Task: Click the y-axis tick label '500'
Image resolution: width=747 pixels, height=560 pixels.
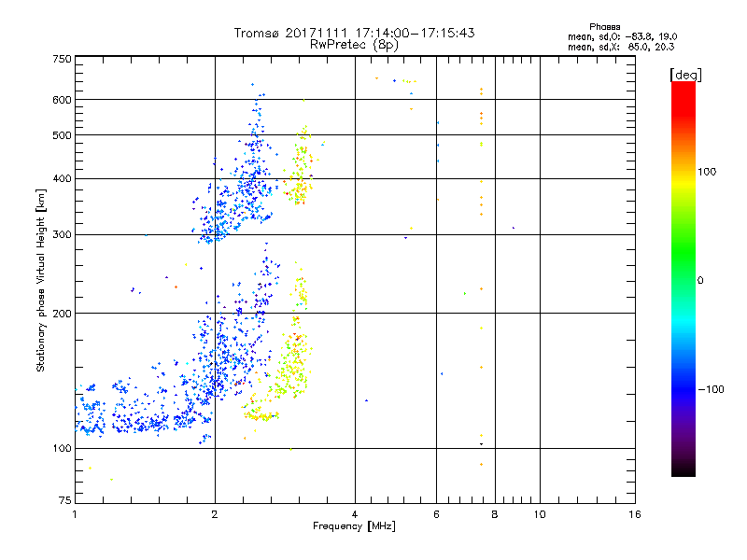Action: (62, 135)
